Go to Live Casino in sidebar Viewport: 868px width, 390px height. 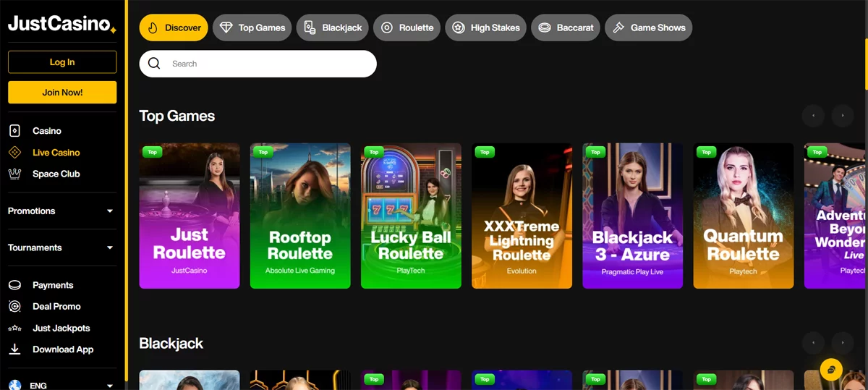coord(56,153)
